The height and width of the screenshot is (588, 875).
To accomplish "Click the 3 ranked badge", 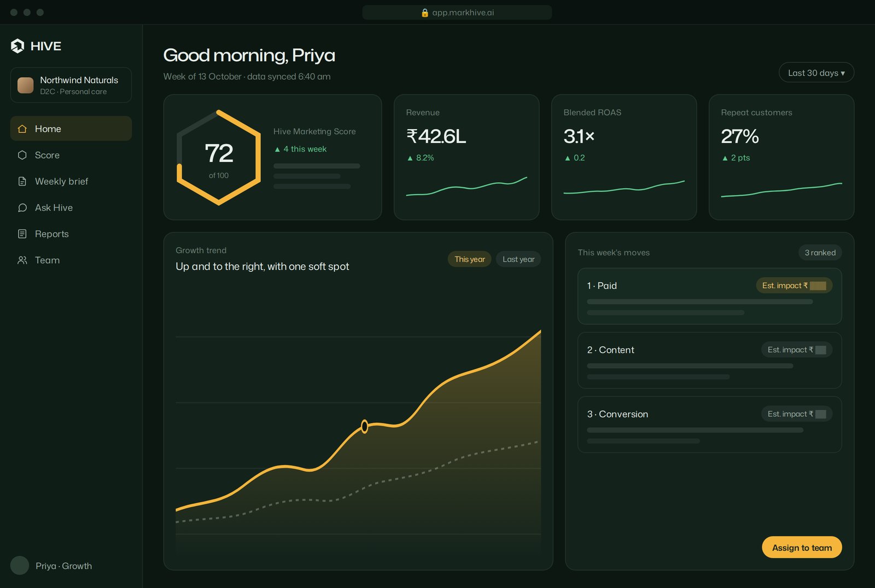I will coord(820,253).
